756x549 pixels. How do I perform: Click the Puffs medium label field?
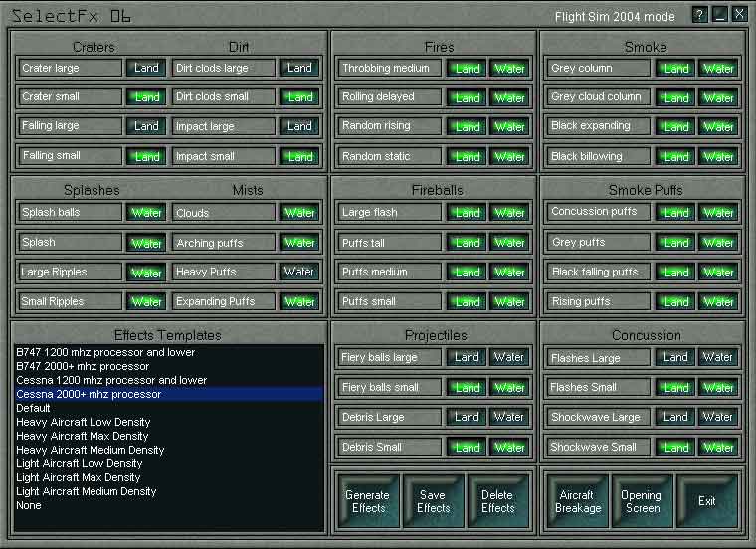point(389,272)
